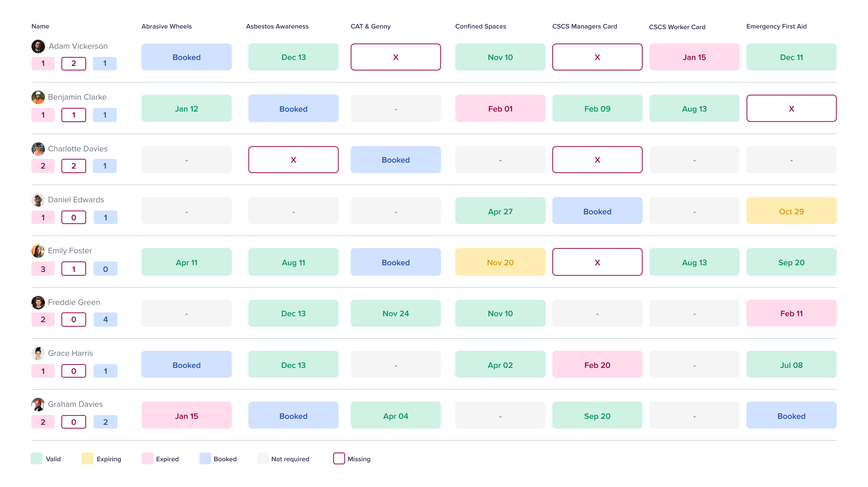Click Charlotte Davies' Booked CAT & Genny cell
This screenshot has height=487, width=868.
pyautogui.click(x=395, y=160)
